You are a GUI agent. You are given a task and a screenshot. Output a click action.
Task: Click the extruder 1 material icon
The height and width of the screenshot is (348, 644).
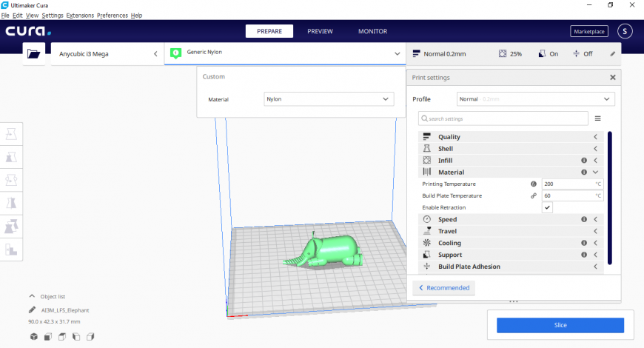pos(175,53)
